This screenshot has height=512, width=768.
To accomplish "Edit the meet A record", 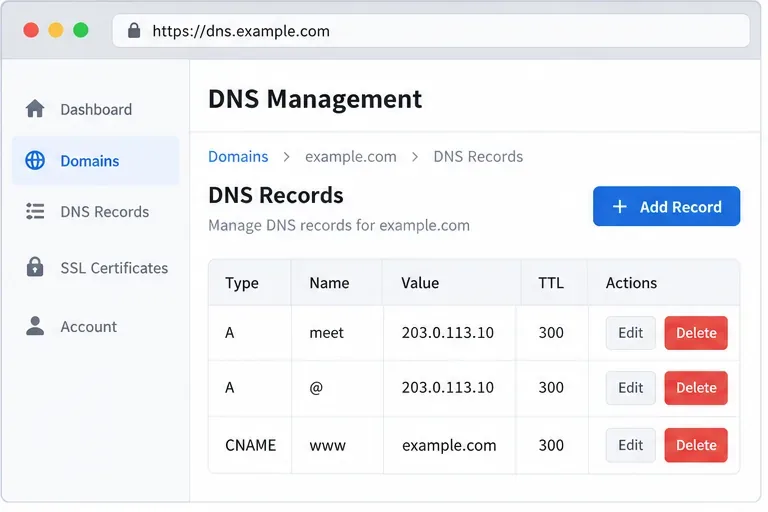I will 630,333.
